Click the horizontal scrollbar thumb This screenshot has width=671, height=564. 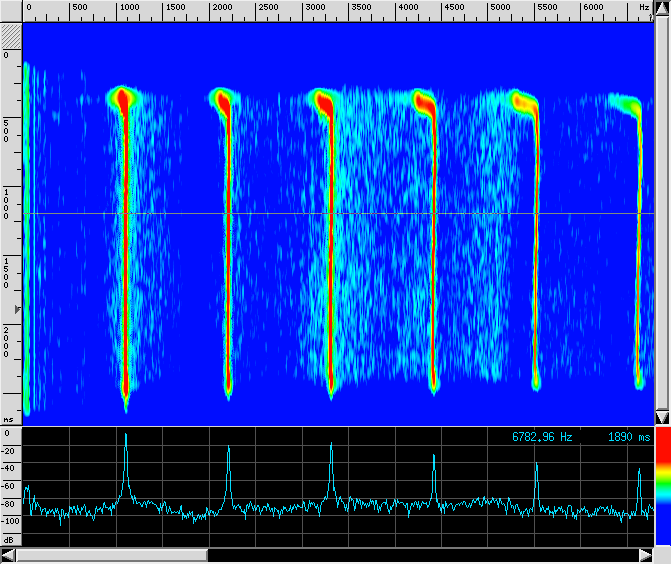tap(111, 555)
